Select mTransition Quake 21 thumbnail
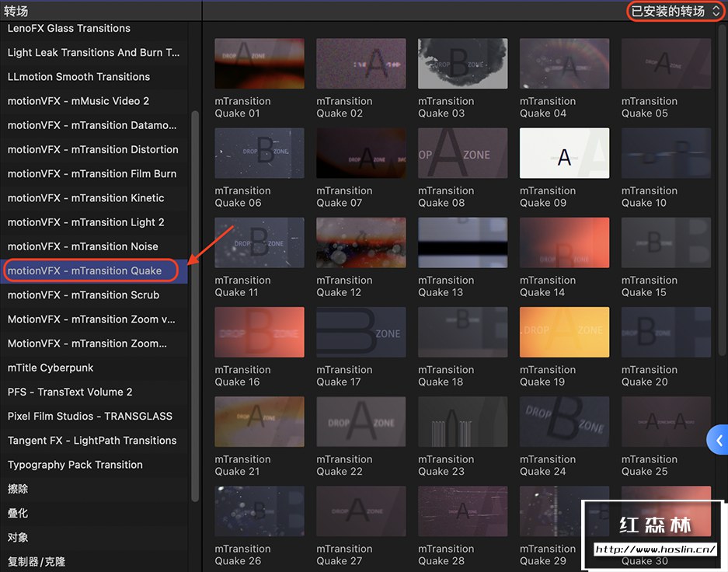The height and width of the screenshot is (572, 728). [x=260, y=422]
